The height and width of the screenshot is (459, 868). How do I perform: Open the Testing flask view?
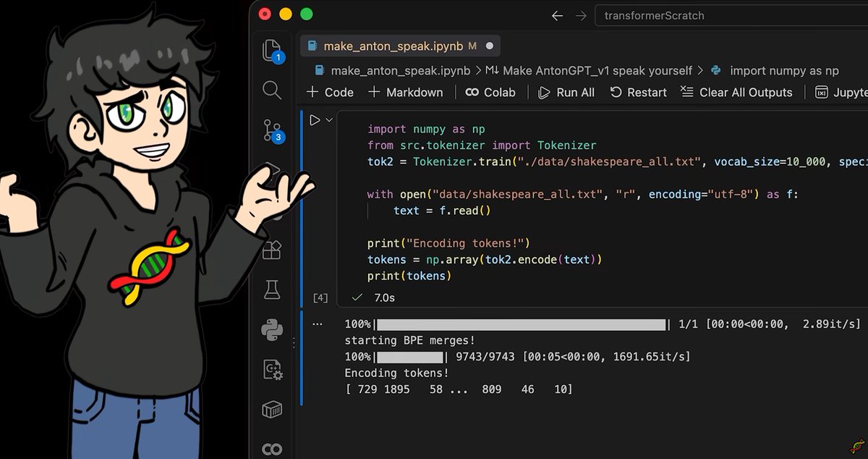(272, 290)
